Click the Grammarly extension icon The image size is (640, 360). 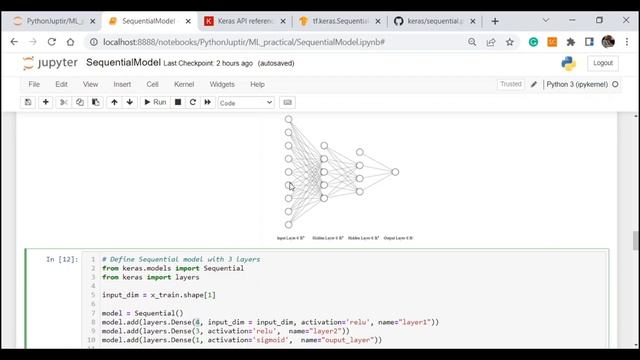click(x=533, y=42)
